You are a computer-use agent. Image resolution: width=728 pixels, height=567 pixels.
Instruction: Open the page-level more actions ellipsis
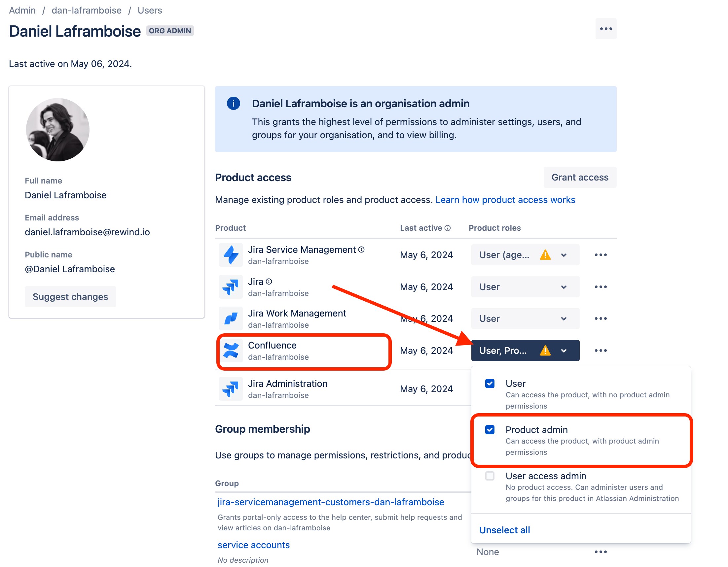(x=606, y=29)
